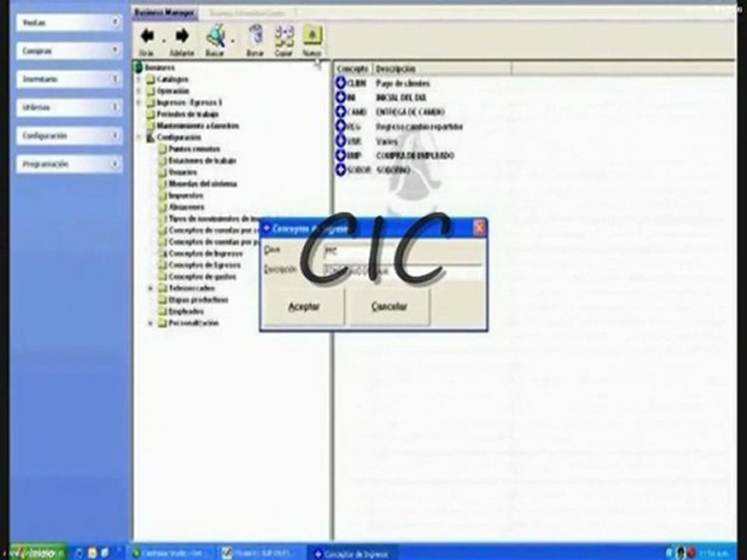The height and width of the screenshot is (560, 747).
Task: Click the Concepto column header
Action: (353, 69)
